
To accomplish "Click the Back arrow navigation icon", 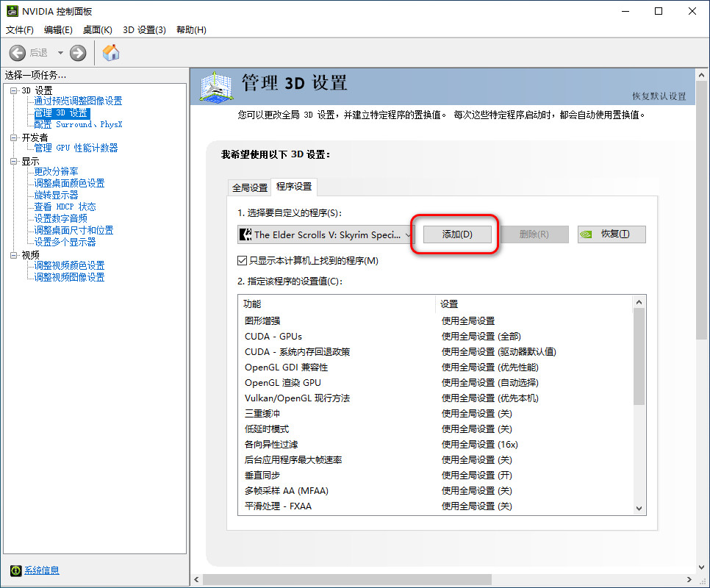I will click(x=18, y=53).
